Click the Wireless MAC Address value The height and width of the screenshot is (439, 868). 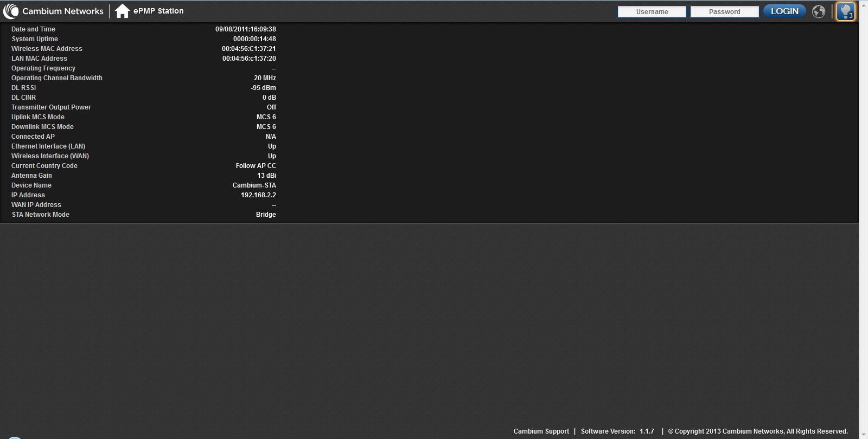(248, 49)
